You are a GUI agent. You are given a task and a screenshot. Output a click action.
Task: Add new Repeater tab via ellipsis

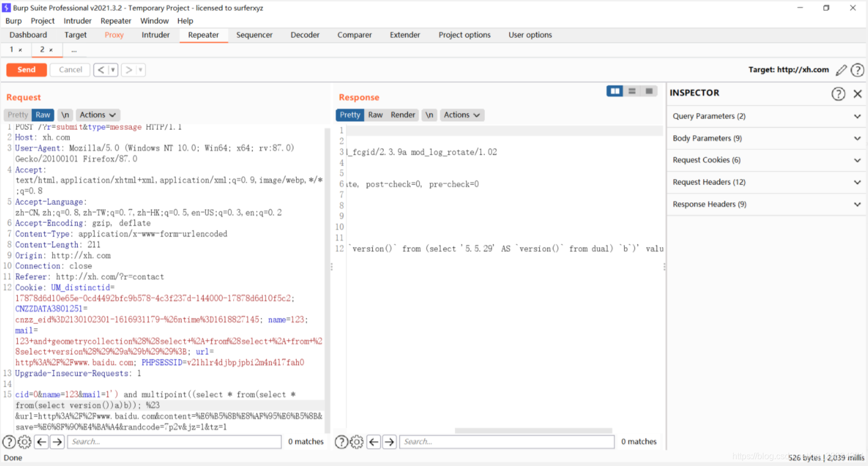[x=74, y=50]
